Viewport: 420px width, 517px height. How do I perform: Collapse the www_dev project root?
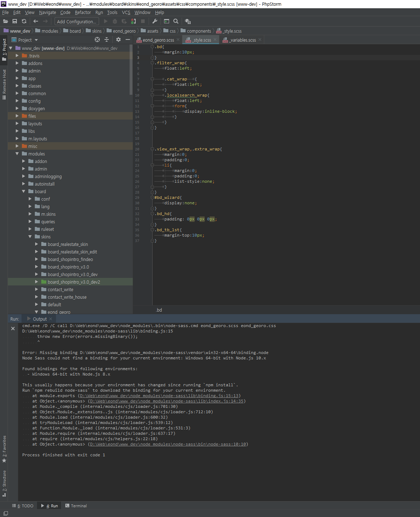(10, 48)
